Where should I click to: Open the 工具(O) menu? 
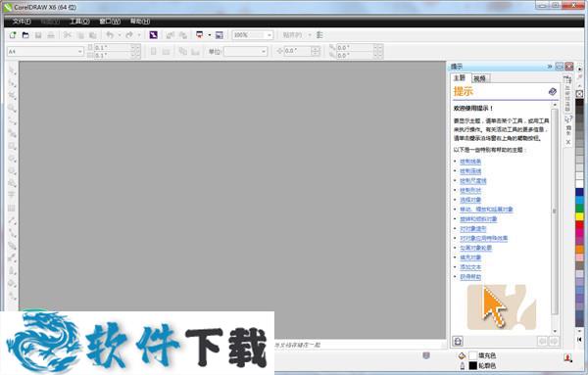pyautogui.click(x=79, y=22)
